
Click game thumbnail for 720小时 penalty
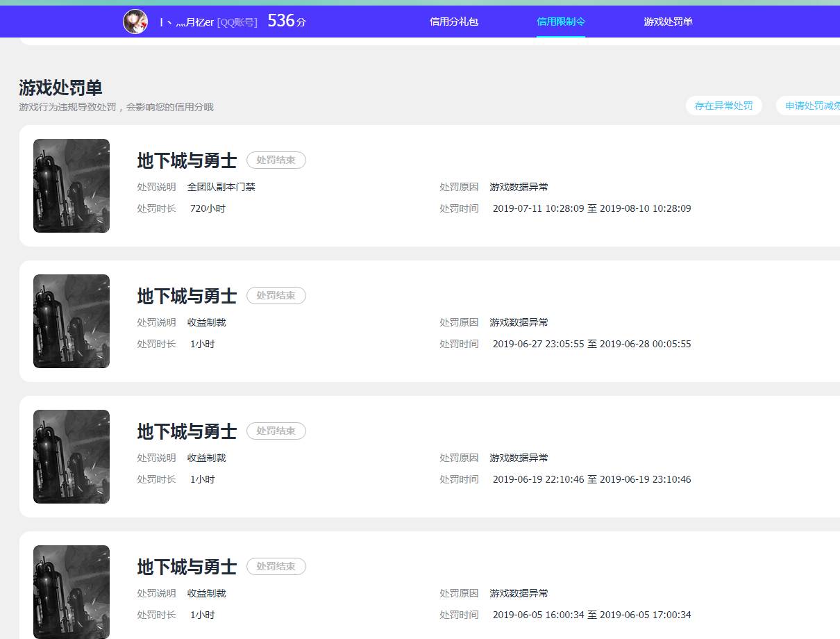(x=72, y=185)
